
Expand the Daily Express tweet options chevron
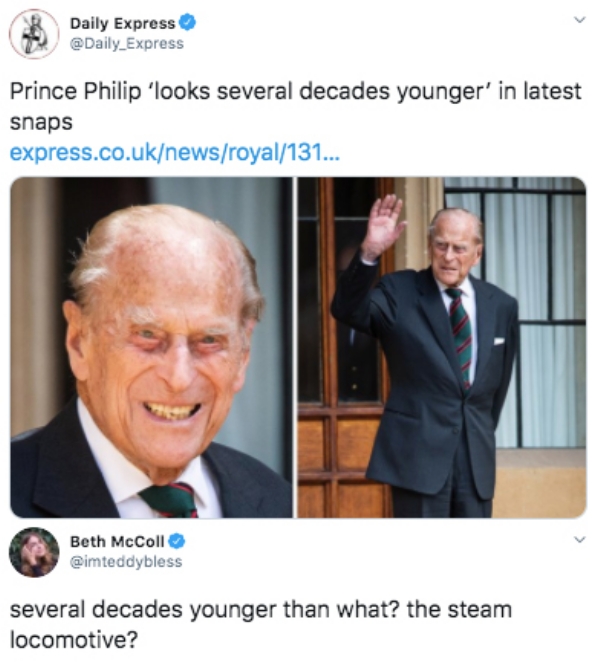(x=581, y=20)
